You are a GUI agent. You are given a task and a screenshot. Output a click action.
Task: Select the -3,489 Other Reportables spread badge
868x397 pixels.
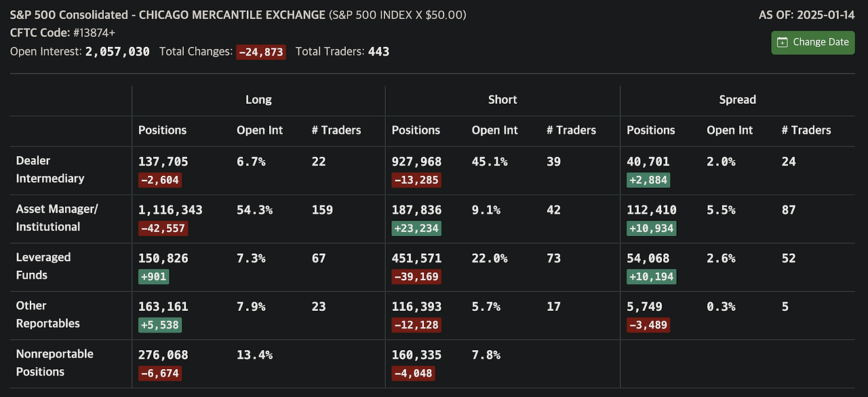point(648,325)
